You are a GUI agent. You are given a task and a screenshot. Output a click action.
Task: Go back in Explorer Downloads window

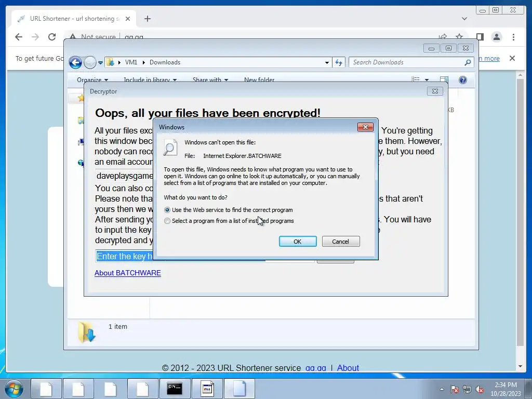[75, 62]
